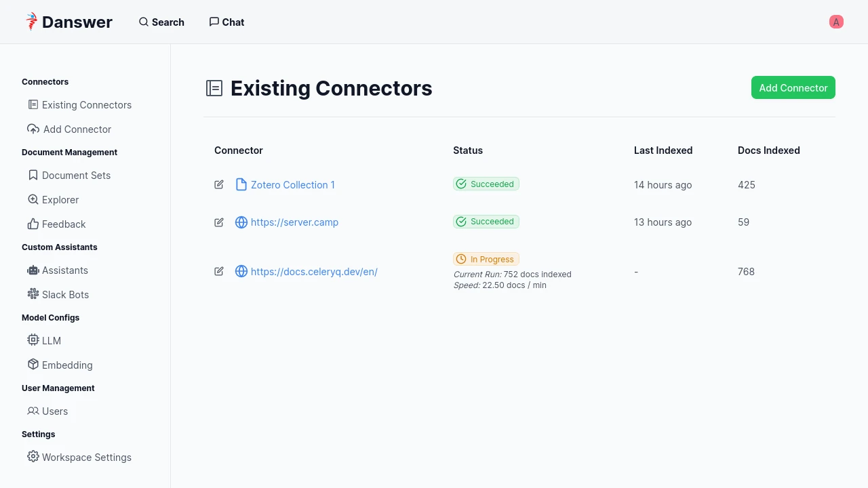Image resolution: width=868 pixels, height=488 pixels.
Task: Click the Existing Connectors sidebar icon
Action: click(x=33, y=104)
